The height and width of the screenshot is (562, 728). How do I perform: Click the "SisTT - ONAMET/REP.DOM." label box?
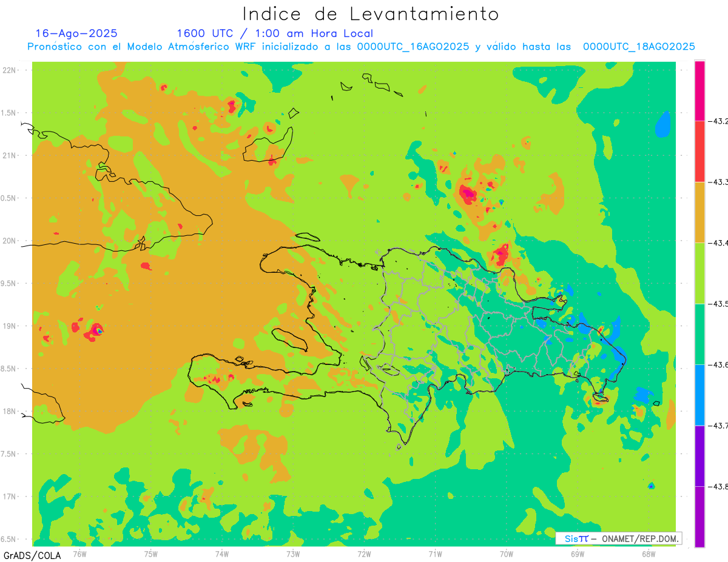coord(619,538)
